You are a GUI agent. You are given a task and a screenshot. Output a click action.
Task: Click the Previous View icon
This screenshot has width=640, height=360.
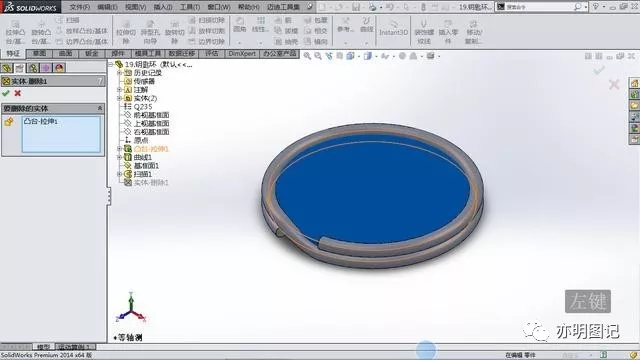(329, 56)
